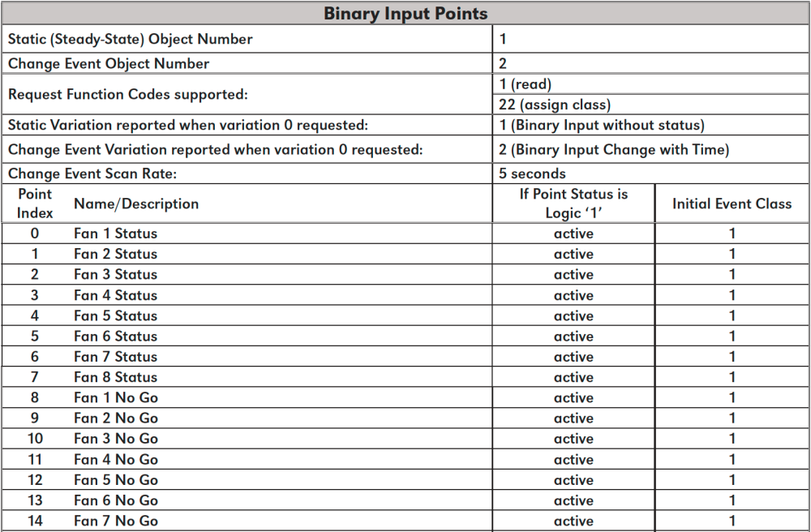Click the Change Event Scan Rate label
Image resolution: width=811 pixels, height=532 pixels.
pyautogui.click(x=92, y=174)
